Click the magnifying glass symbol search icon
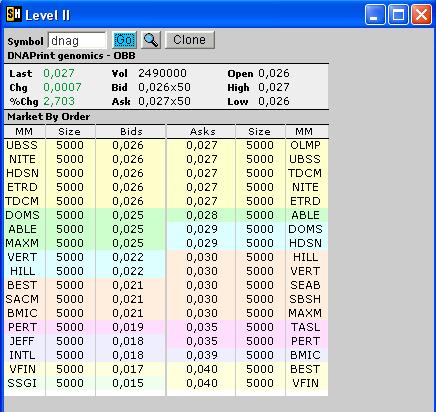Viewport: 436px width, 412px height. click(x=151, y=40)
